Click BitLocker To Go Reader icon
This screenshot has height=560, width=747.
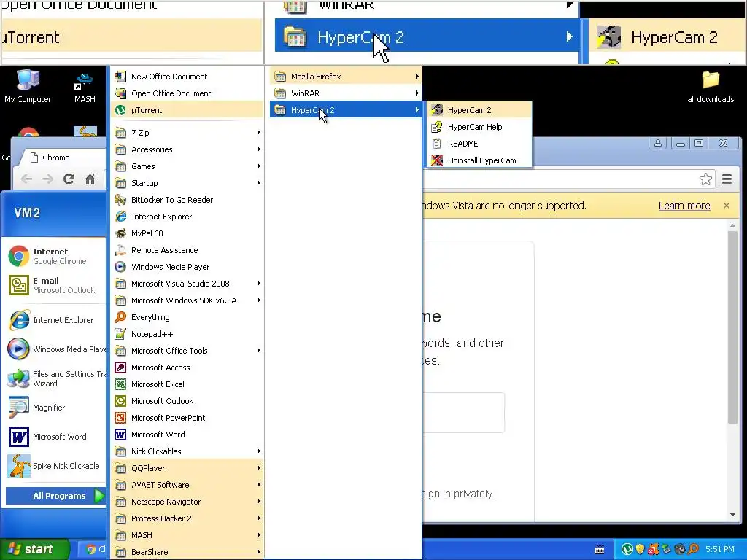[x=120, y=200]
